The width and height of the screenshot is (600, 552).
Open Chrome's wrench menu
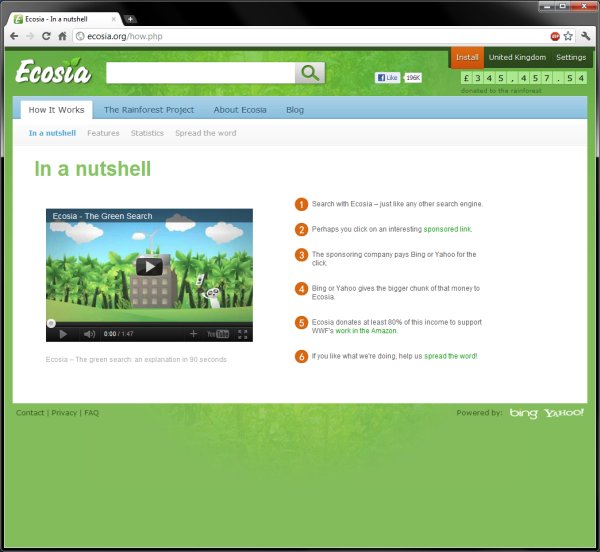585,36
